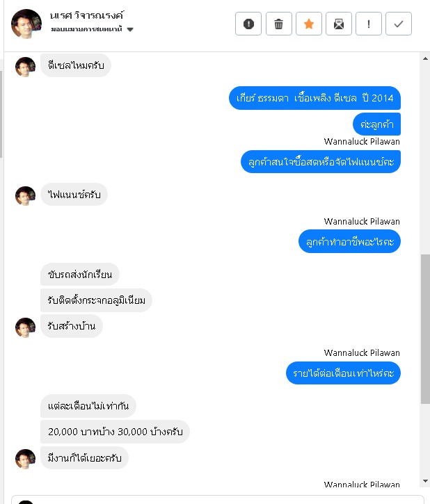The width and height of the screenshot is (430, 504).
Task: Click scrollbar down arrow in chat
Action: 425,481
